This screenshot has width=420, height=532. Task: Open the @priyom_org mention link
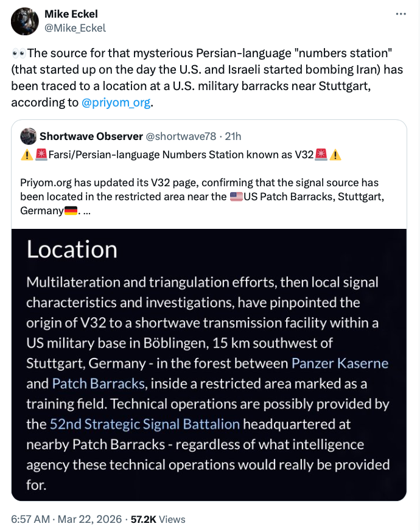[x=115, y=103]
